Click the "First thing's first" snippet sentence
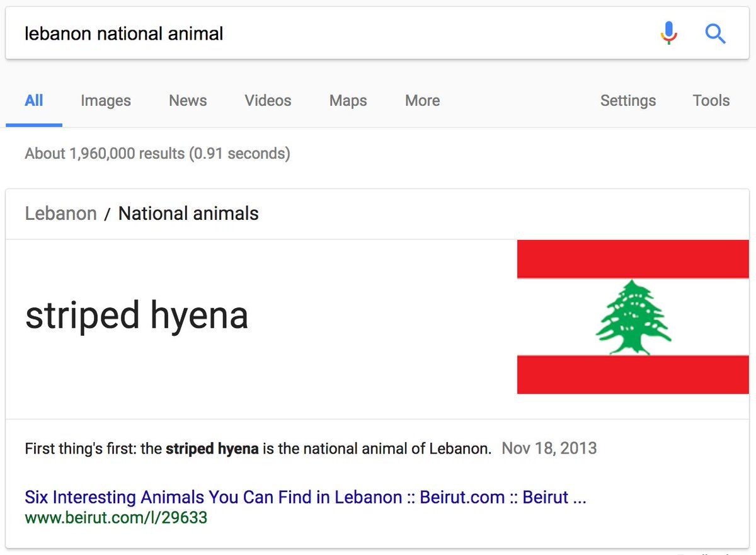The image size is (756, 555). pos(258,449)
